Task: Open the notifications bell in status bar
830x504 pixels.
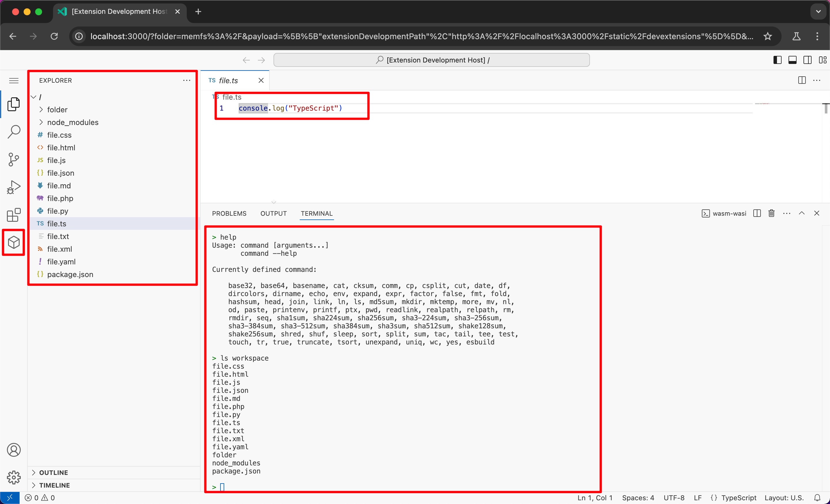Action: click(817, 498)
